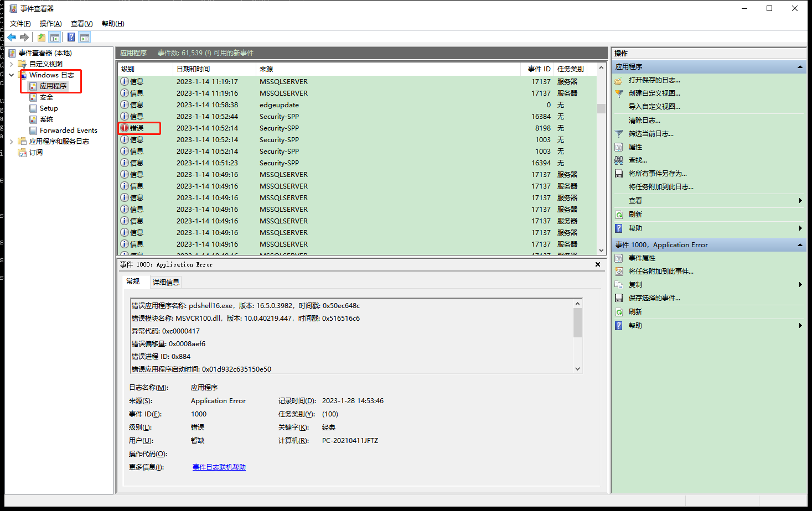Image resolution: width=812 pixels, height=511 pixels.
Task: Open the 查看 submenu arrow
Action: (x=800, y=201)
